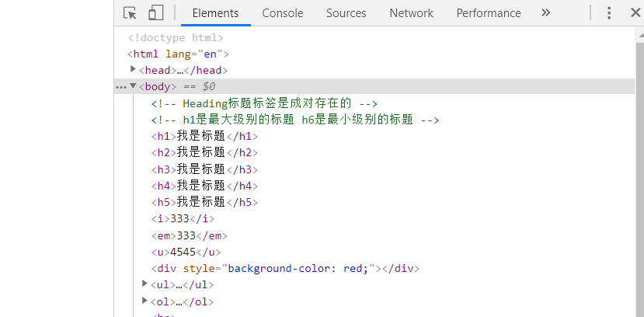
Task: Select the h5 我是标题 element
Action: 204,203
